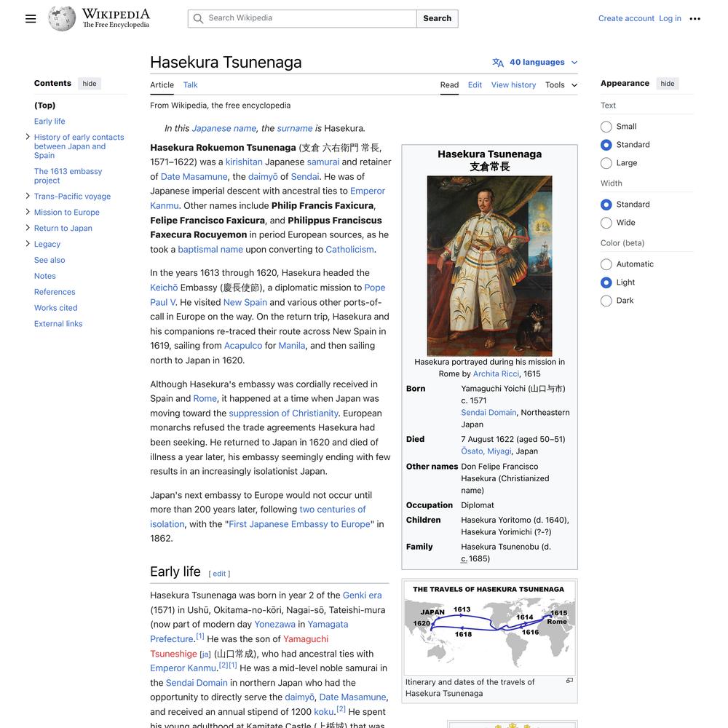
Task: Open the View history tab
Action: point(513,85)
